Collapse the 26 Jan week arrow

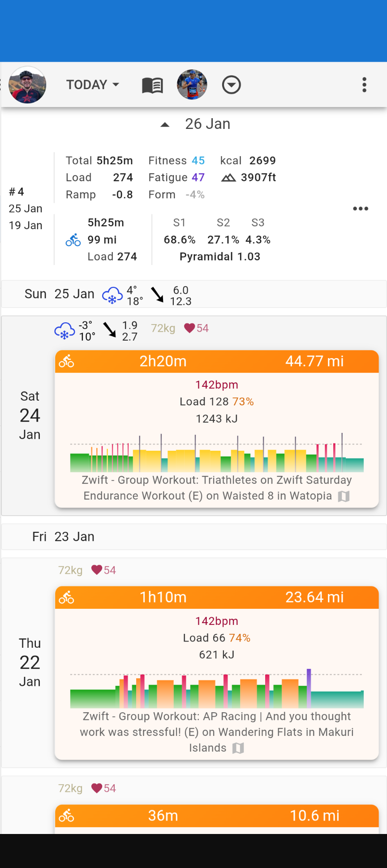(x=165, y=124)
